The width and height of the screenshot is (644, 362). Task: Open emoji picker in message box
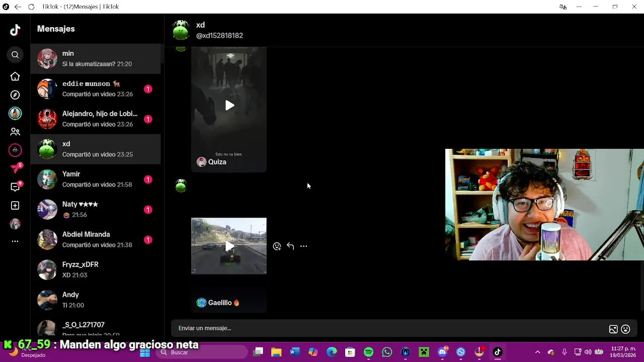(626, 329)
